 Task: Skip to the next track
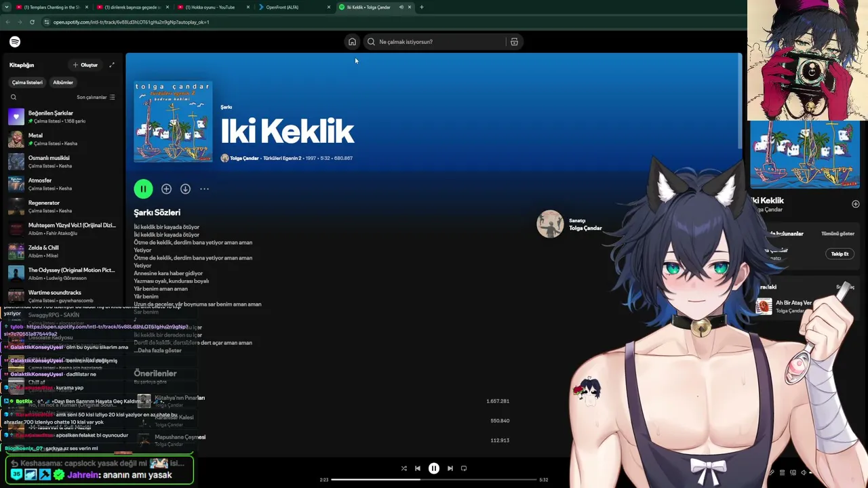click(x=450, y=468)
